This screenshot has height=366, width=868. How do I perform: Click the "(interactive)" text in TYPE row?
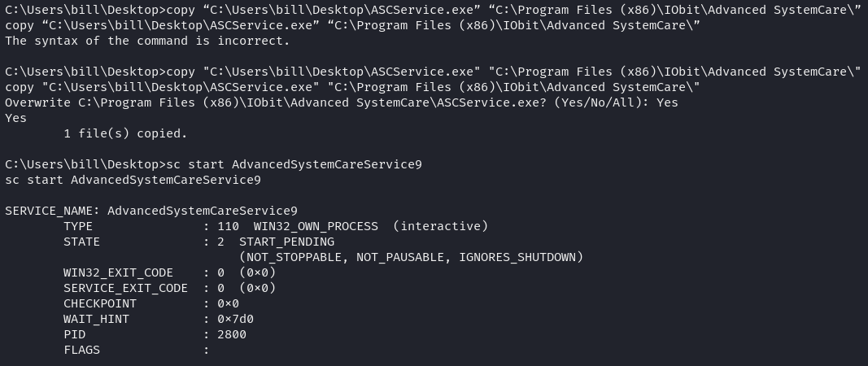click(x=441, y=226)
